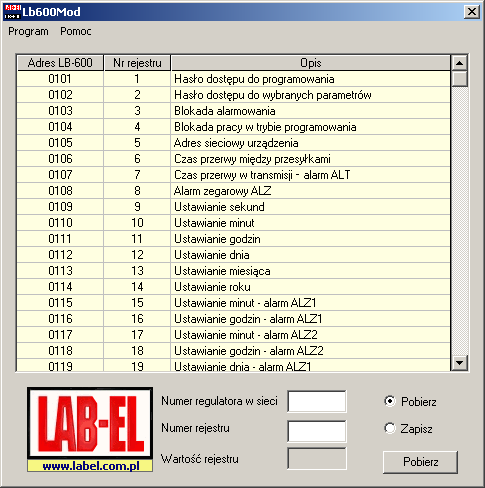Select row 'Ustawianie dnia - alarm ALZ1'

point(233,365)
